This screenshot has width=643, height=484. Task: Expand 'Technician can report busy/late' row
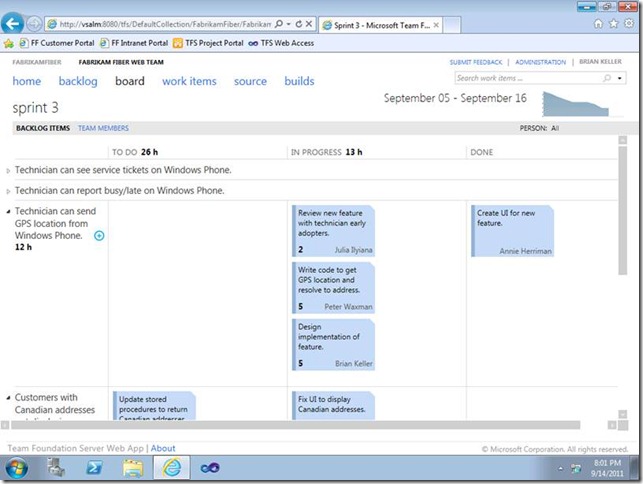(x=9, y=190)
